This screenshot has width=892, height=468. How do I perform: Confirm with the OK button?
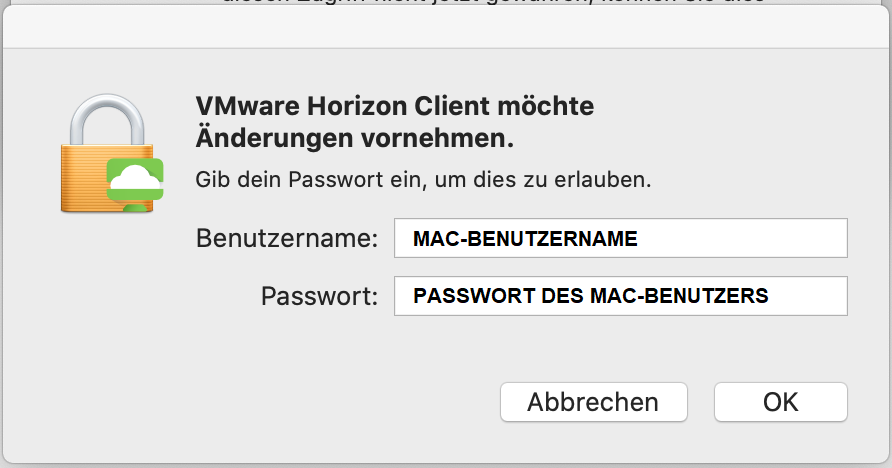tap(780, 402)
